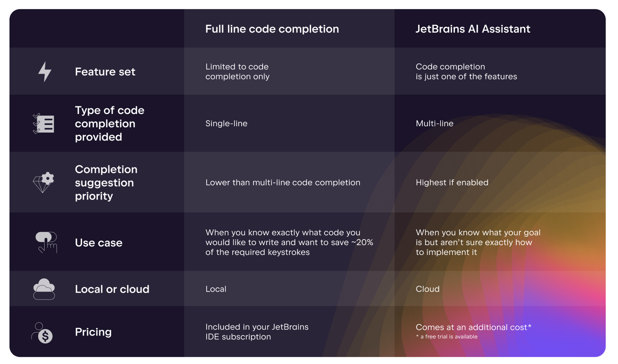Click Comes at an additional cost text
Viewport: 618px width, 364px height.
[x=473, y=327]
